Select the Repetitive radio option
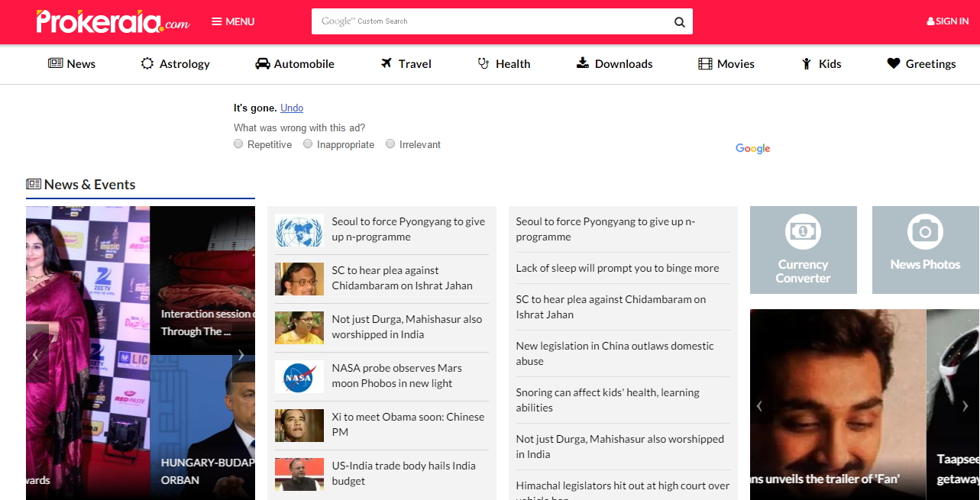This screenshot has width=980, height=500. (239, 144)
